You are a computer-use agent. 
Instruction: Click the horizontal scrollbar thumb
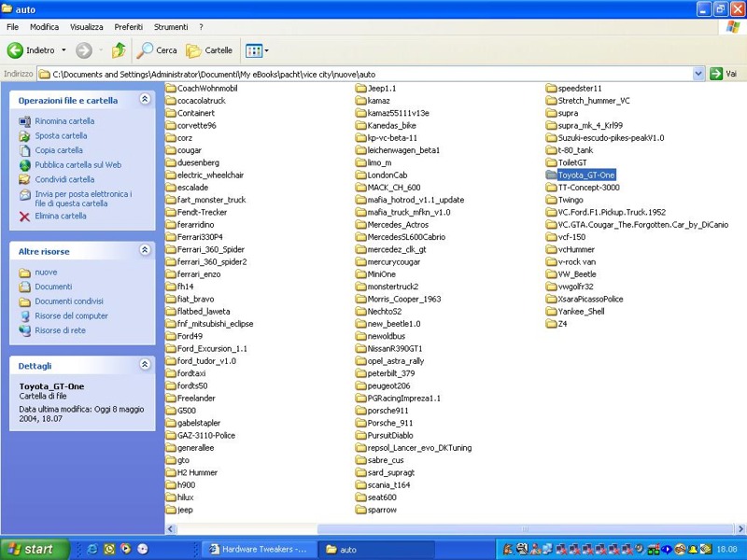[x=525, y=529]
